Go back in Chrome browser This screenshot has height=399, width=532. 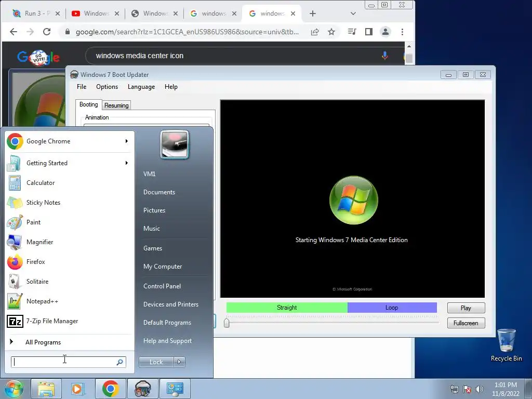pyautogui.click(x=14, y=32)
